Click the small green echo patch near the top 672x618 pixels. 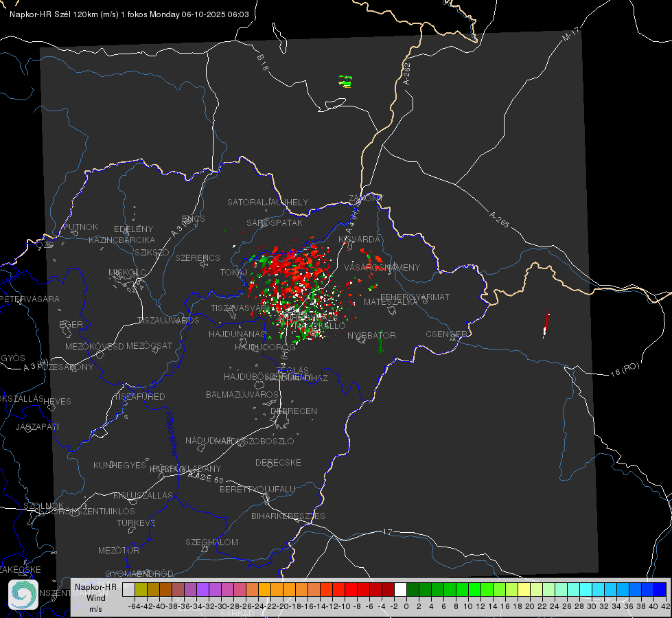coord(345,81)
